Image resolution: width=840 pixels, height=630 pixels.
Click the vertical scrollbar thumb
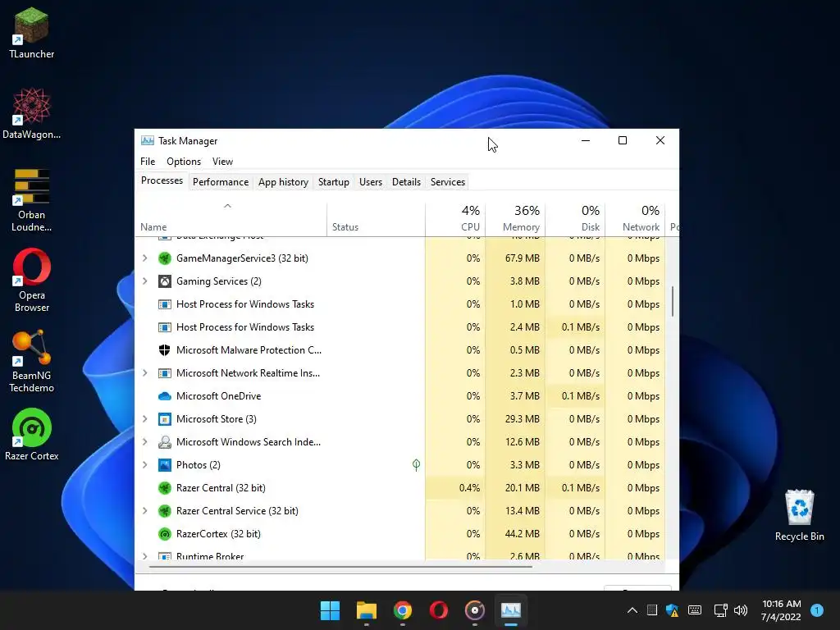pyautogui.click(x=673, y=301)
